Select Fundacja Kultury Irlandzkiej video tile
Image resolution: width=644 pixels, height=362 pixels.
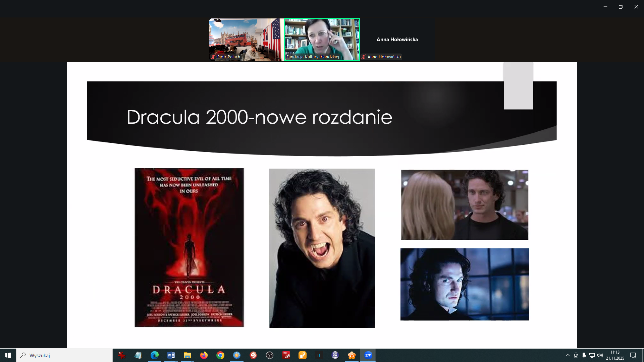322,39
